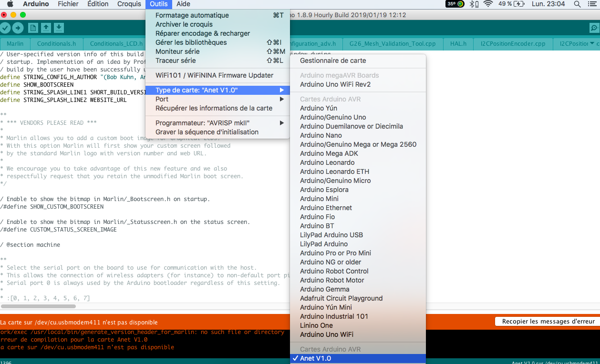Click the 35° temperature menu bar item

455,4
